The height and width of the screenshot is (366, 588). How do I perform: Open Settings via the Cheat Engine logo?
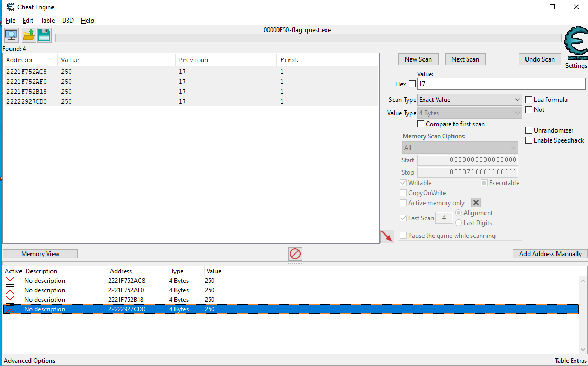pyautogui.click(x=576, y=43)
